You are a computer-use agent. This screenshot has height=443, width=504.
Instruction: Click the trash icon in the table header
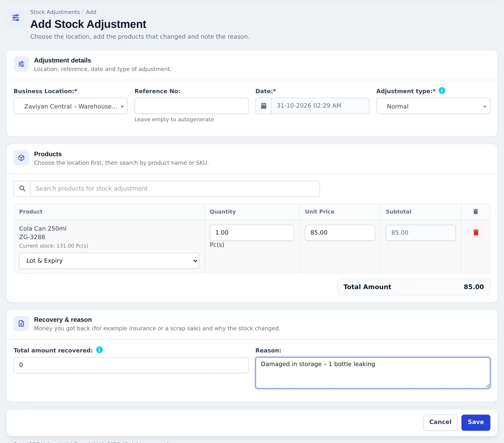tap(476, 212)
